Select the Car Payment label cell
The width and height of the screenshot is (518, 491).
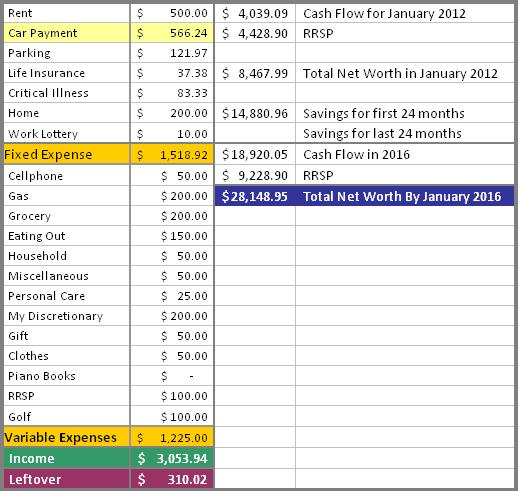pos(67,33)
